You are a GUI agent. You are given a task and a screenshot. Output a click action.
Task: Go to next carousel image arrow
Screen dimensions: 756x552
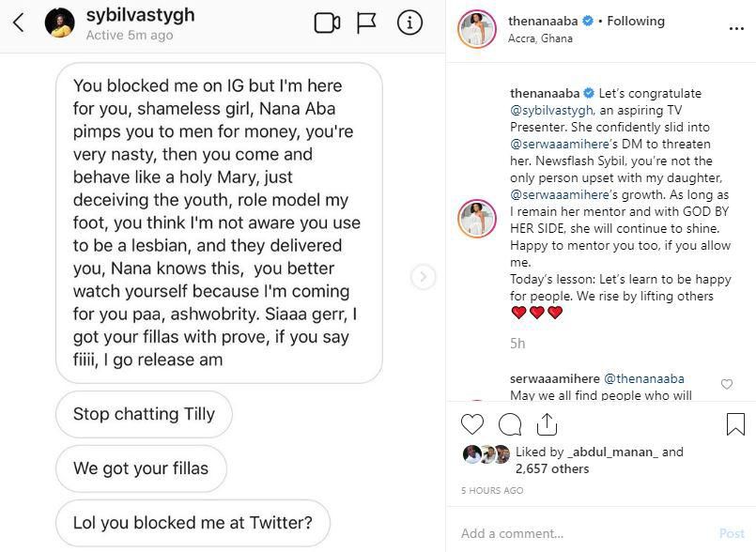(424, 277)
